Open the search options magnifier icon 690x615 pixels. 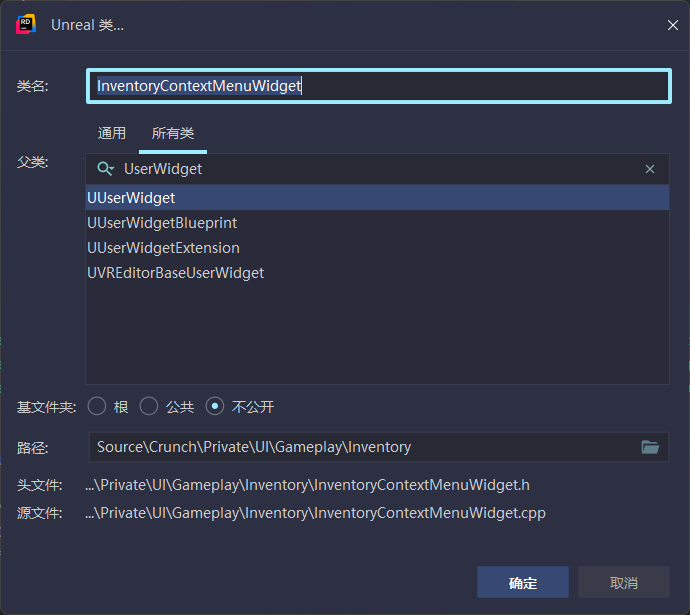106,168
